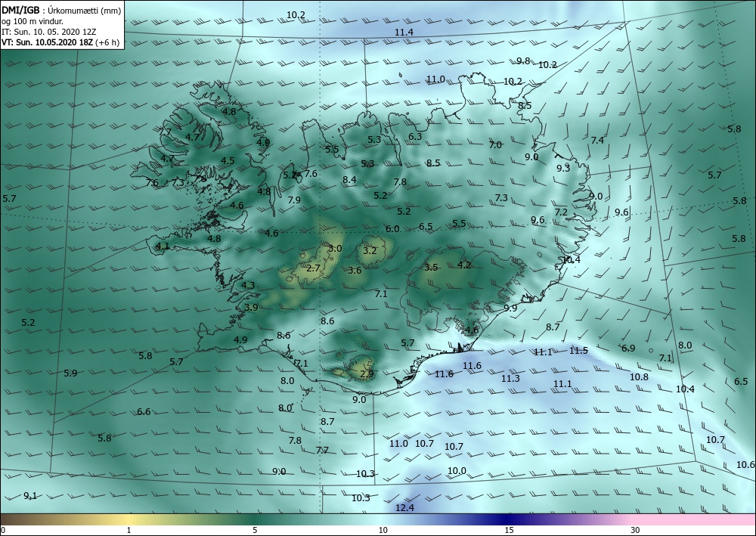Click the 4.2 value on the glacier

(x=464, y=265)
